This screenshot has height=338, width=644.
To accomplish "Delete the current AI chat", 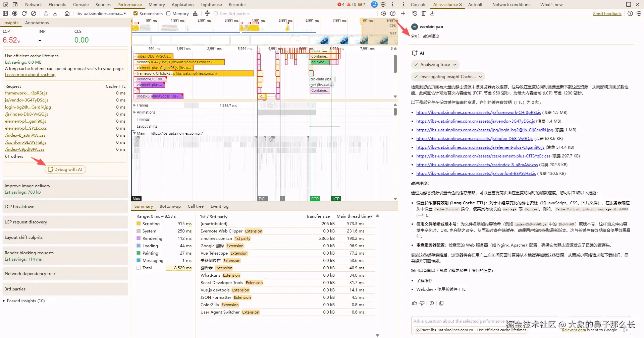I will [424, 13].
